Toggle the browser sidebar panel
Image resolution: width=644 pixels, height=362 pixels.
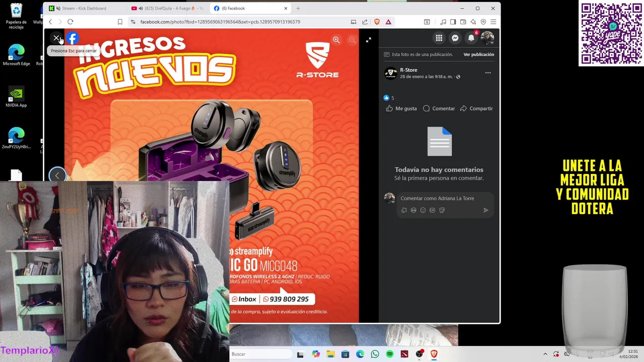453,22
